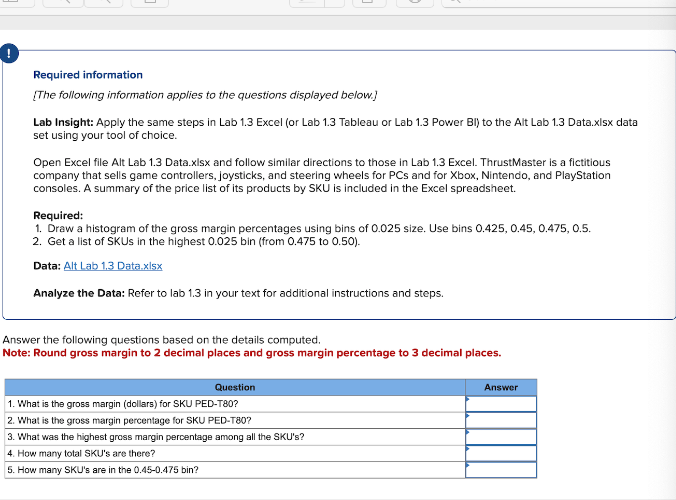Click the highlight tool toolbar button
Viewport: 676px width, 500px height.
[x=307, y=2]
